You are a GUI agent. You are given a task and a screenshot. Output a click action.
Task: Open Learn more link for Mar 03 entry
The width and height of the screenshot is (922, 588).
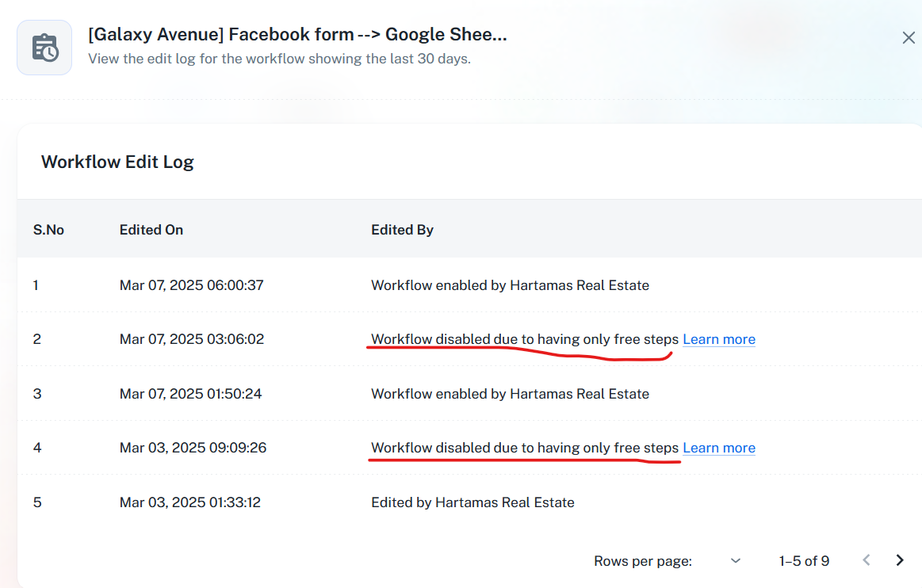coord(718,448)
